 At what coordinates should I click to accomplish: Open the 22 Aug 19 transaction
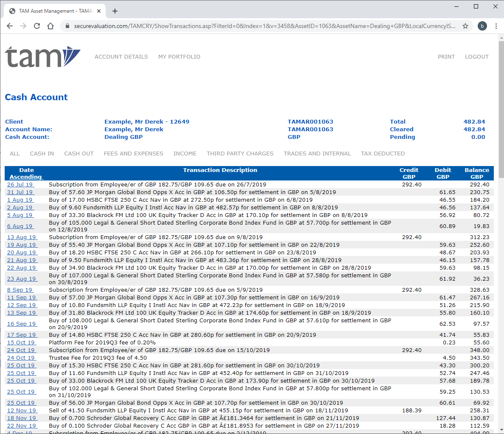pyautogui.click(x=22, y=268)
